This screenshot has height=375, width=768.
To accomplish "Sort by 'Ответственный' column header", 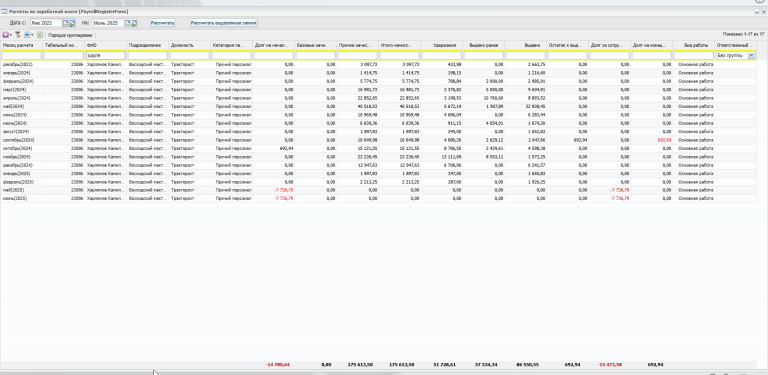I will point(735,45).
